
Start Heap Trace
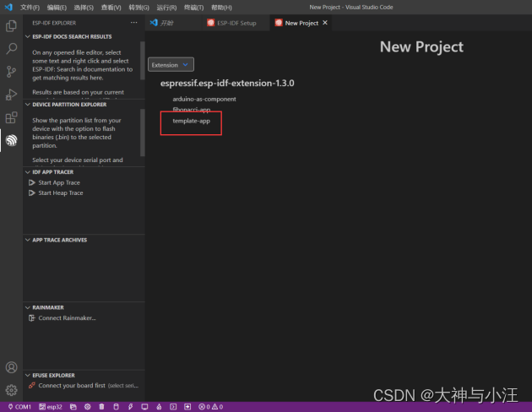[61, 193]
